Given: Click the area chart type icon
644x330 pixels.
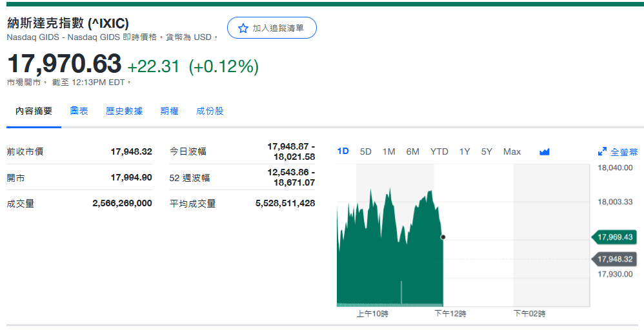Looking at the screenshot, I should (544, 152).
